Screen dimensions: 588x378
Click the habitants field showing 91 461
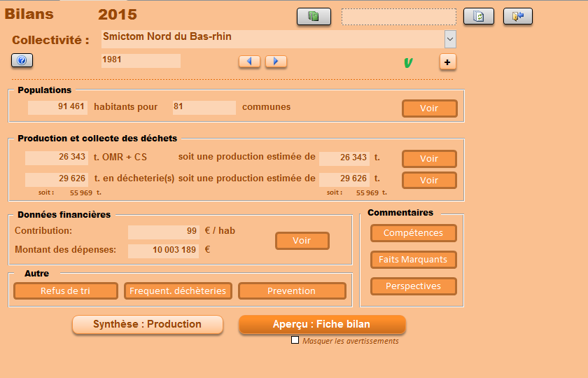(58, 107)
